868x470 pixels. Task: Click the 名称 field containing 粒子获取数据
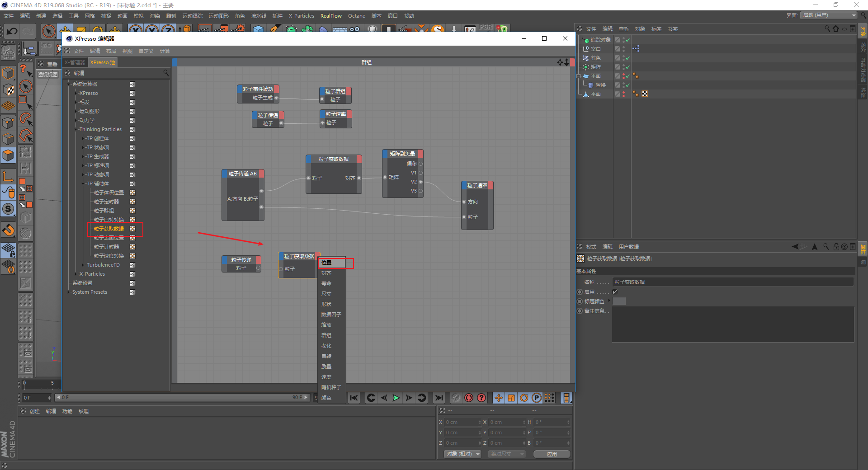[x=733, y=282]
